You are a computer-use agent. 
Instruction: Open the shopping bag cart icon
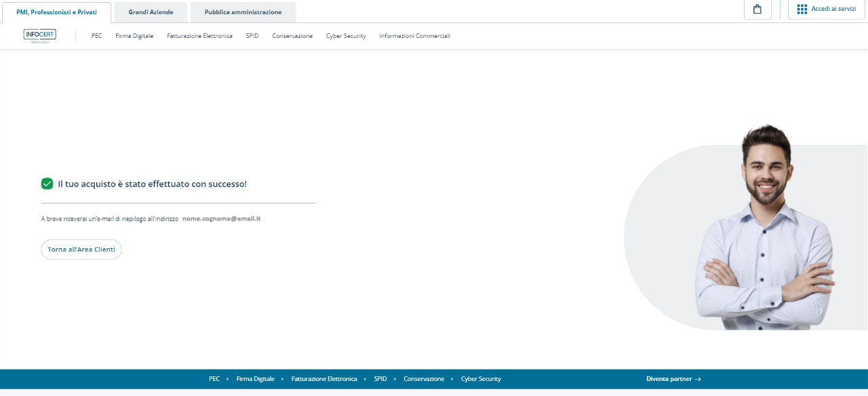pos(757,9)
